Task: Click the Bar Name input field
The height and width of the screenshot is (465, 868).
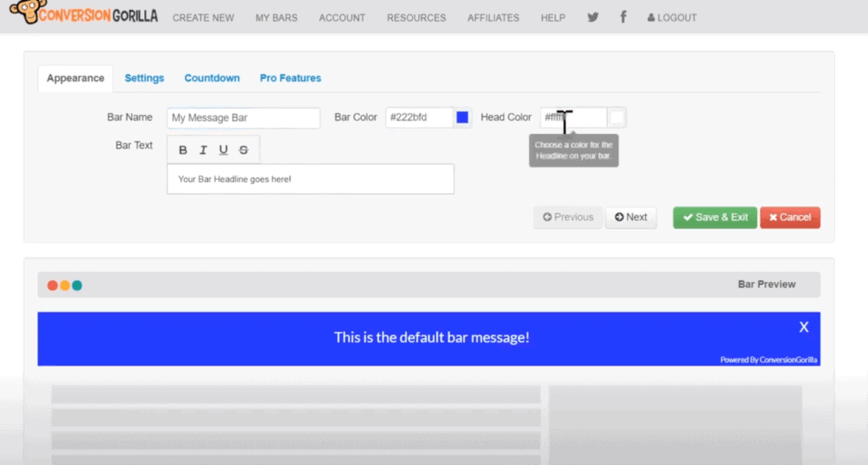Action: pyautogui.click(x=243, y=118)
